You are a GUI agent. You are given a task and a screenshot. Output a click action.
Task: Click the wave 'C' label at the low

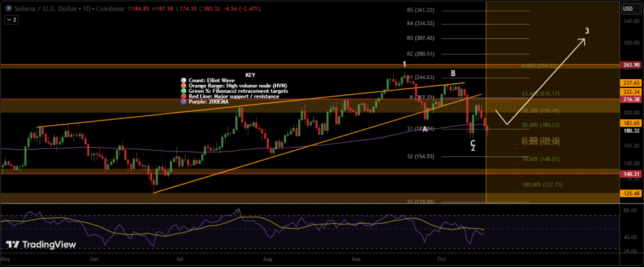[472, 143]
